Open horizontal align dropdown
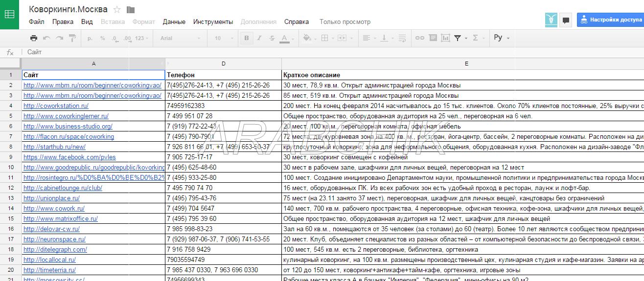 tap(370, 38)
